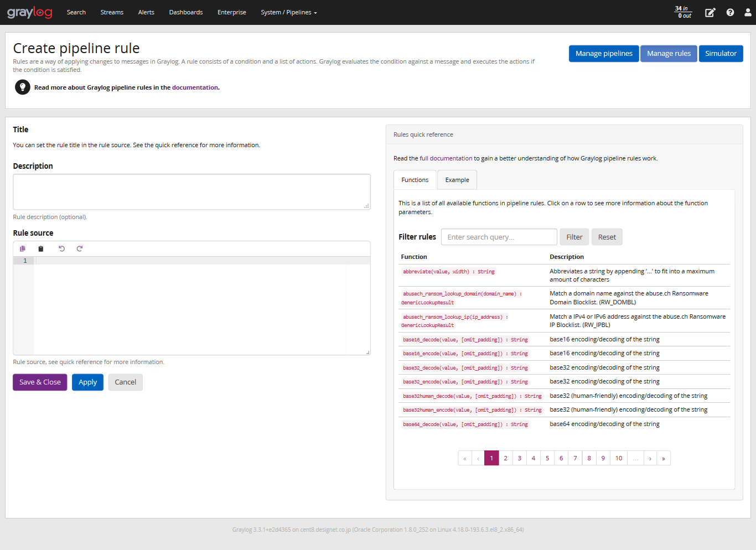Open the Enterprise menu item
Image resolution: width=756 pixels, height=550 pixels.
[232, 12]
